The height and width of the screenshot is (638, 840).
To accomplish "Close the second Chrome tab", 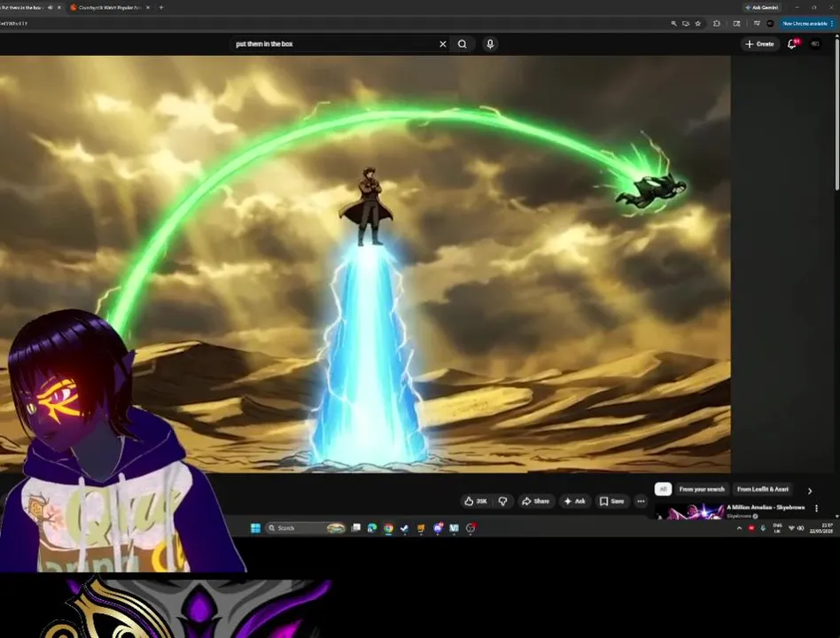I will pyautogui.click(x=148, y=7).
